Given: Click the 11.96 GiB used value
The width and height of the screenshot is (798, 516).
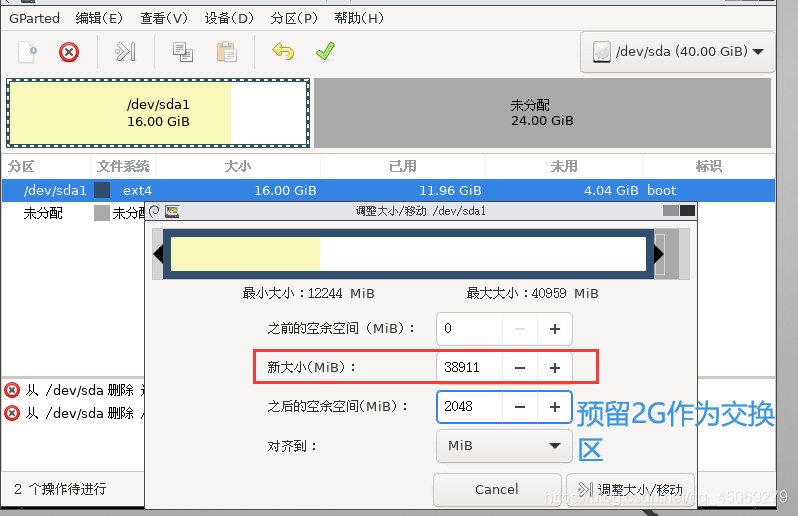Looking at the screenshot, I should [x=450, y=191].
